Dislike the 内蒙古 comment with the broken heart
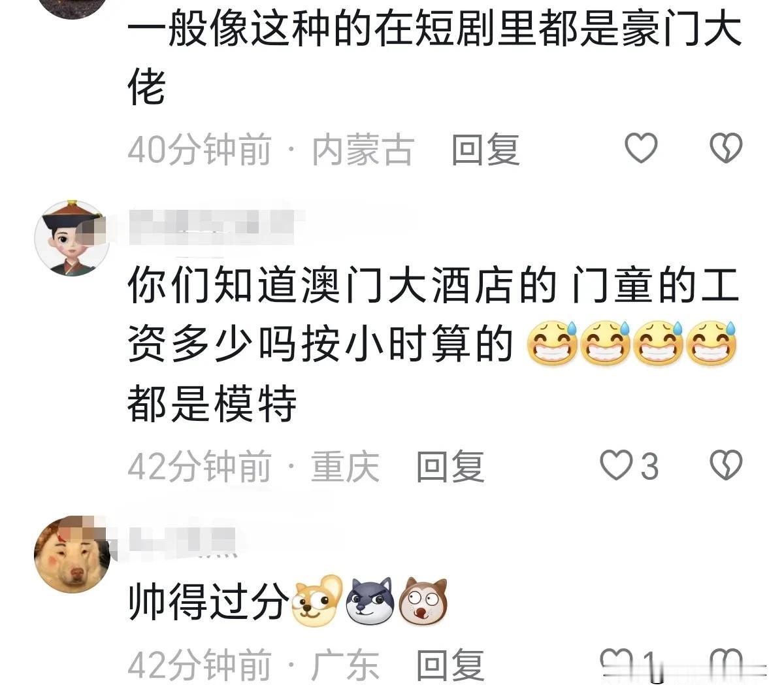The height and width of the screenshot is (700, 784). click(726, 148)
